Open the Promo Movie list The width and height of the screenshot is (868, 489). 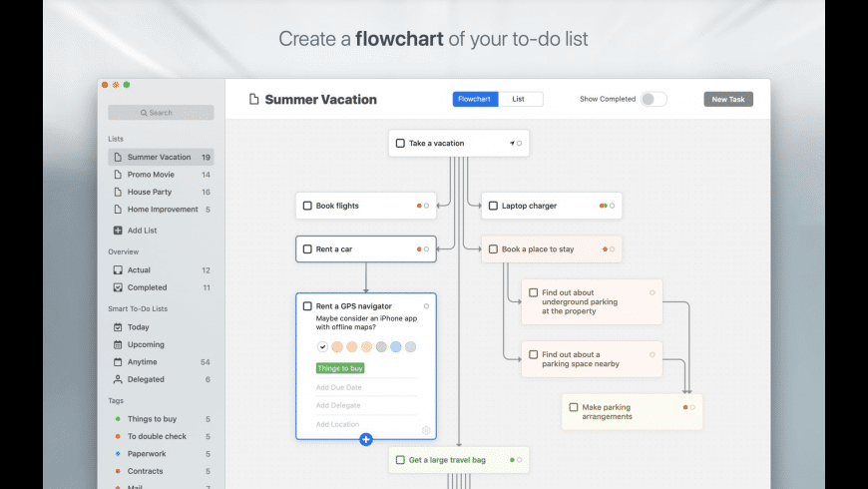tap(151, 175)
